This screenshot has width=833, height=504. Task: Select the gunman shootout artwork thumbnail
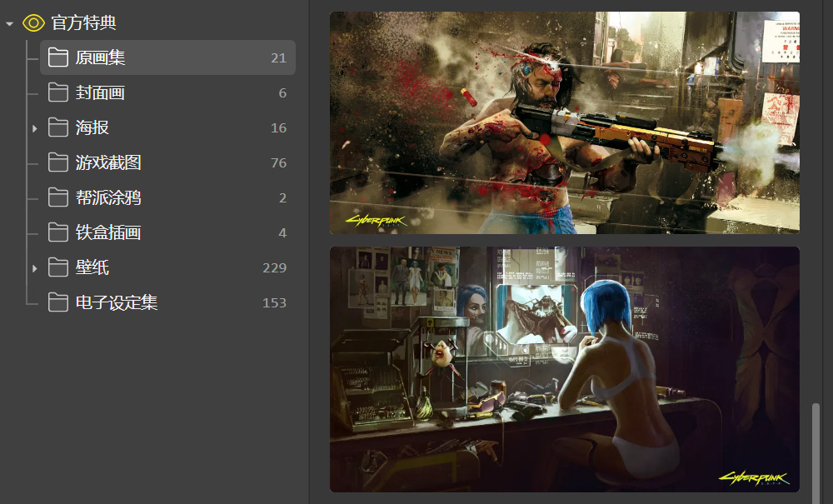tap(565, 122)
